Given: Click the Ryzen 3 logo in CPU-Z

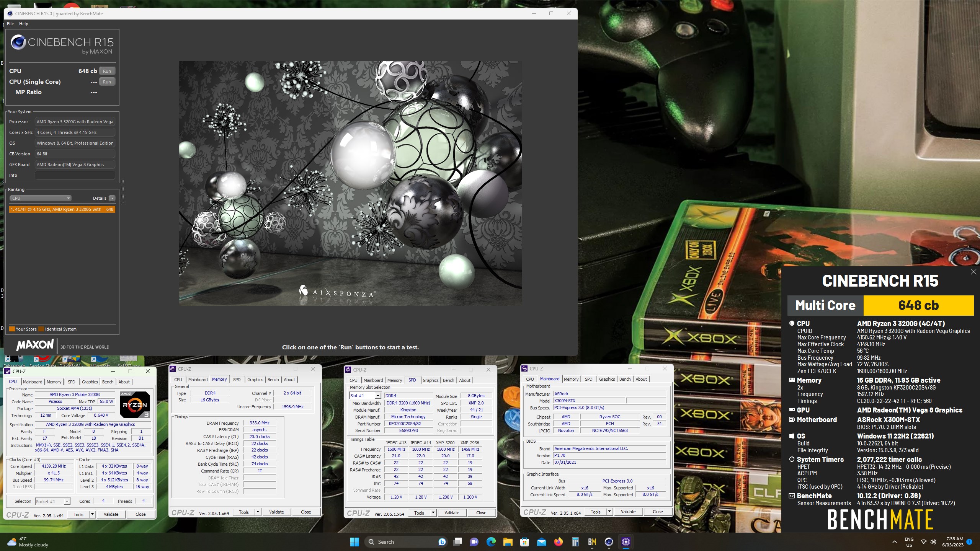Looking at the screenshot, I should [135, 404].
